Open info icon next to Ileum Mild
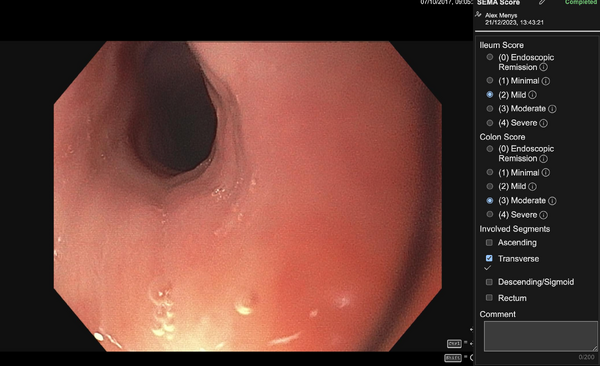 pos(533,95)
